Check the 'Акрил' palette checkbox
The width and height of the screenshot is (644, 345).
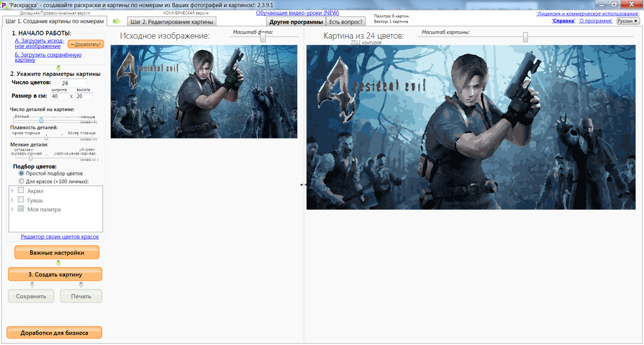(x=21, y=190)
